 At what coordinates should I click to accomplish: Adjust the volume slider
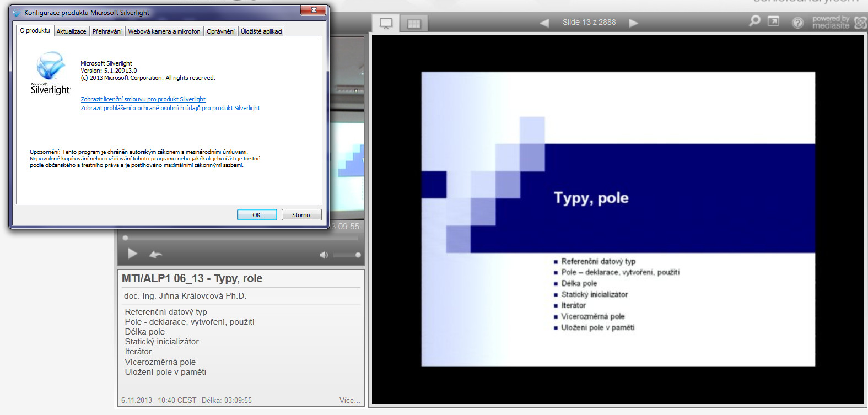point(347,255)
